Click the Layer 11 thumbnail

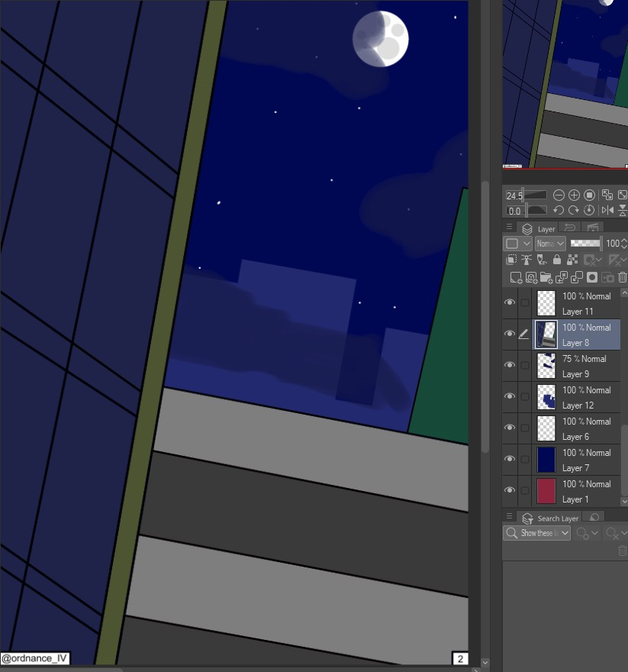click(x=546, y=303)
